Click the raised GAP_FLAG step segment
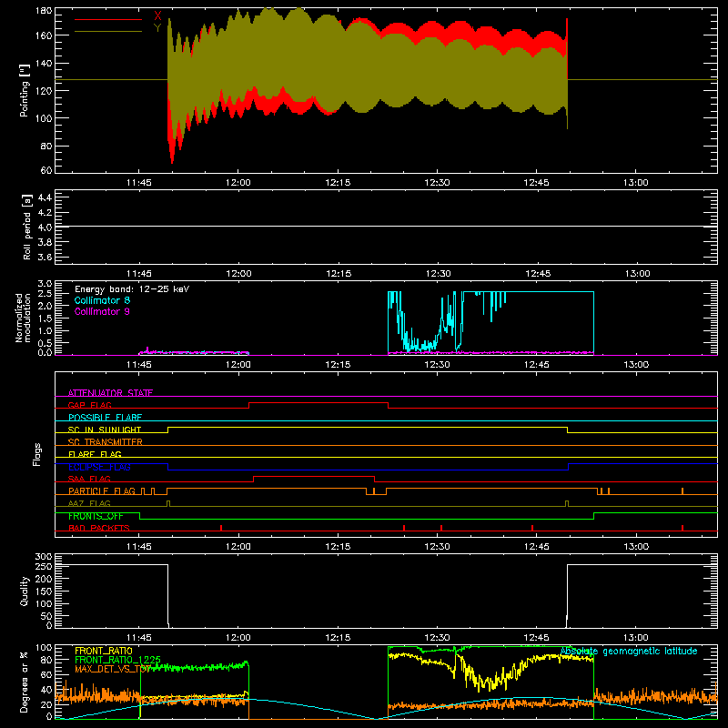Image resolution: width=728 pixels, height=728 pixels. (318, 402)
